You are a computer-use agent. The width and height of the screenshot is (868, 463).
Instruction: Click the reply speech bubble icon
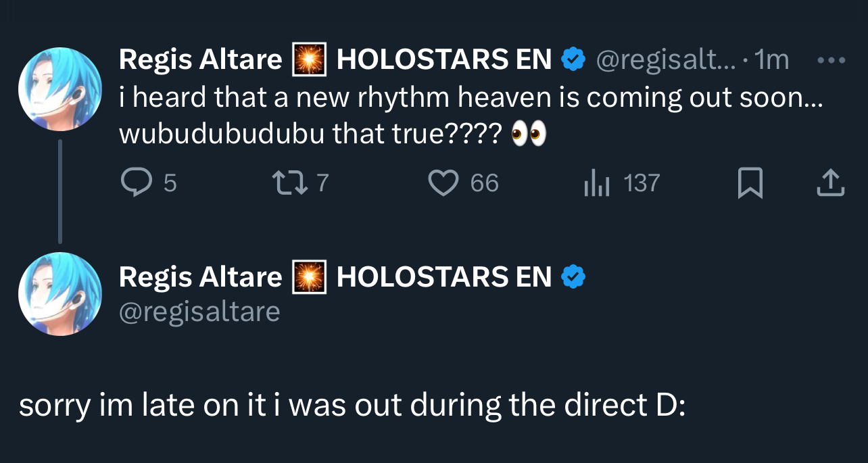137,183
